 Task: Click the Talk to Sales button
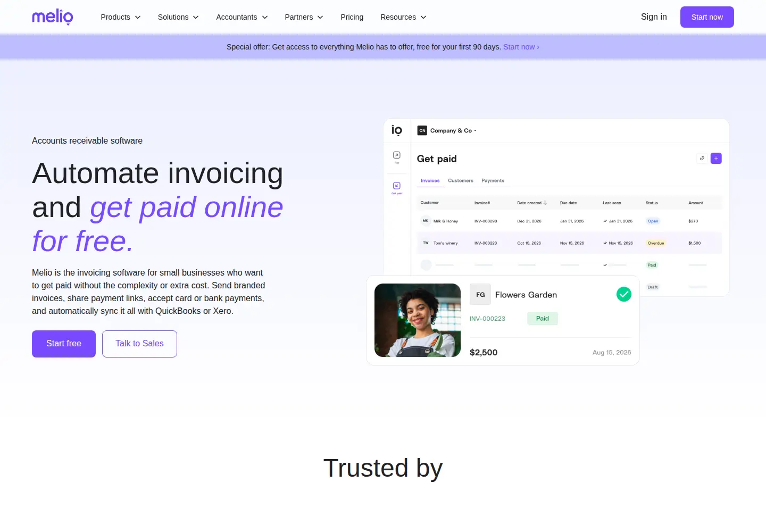[x=139, y=344]
